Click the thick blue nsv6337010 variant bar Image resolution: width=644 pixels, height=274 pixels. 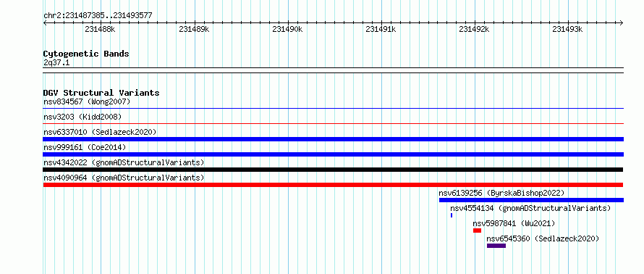pyautogui.click(x=334, y=139)
